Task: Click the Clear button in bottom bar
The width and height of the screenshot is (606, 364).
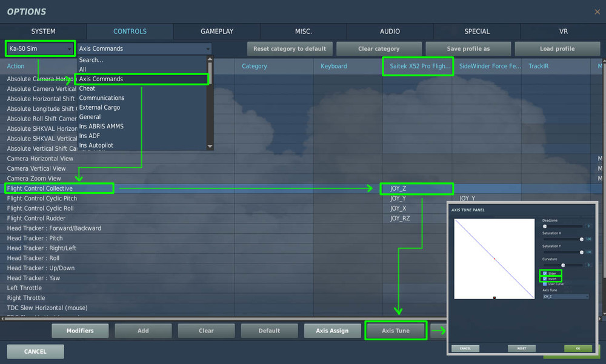Action: pyautogui.click(x=206, y=331)
